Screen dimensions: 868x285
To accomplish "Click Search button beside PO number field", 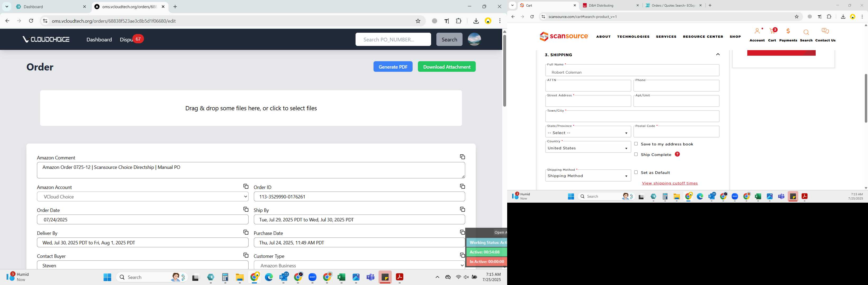I will 449,39.
